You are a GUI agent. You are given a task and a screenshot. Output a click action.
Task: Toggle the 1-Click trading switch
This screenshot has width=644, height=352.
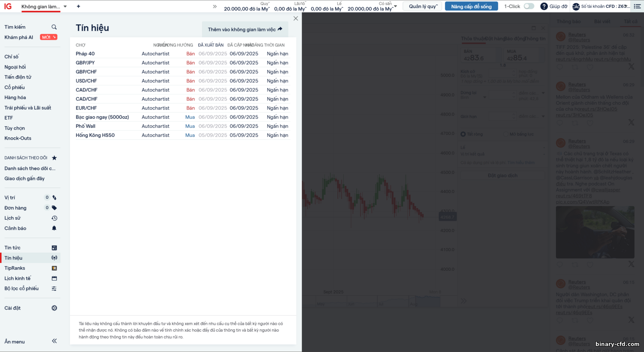click(529, 6)
